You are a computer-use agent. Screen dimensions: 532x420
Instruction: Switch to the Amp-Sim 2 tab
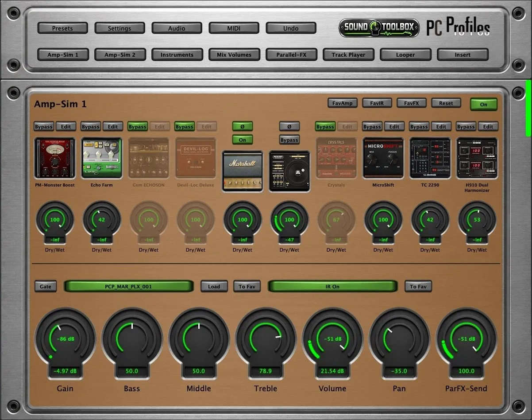point(120,55)
